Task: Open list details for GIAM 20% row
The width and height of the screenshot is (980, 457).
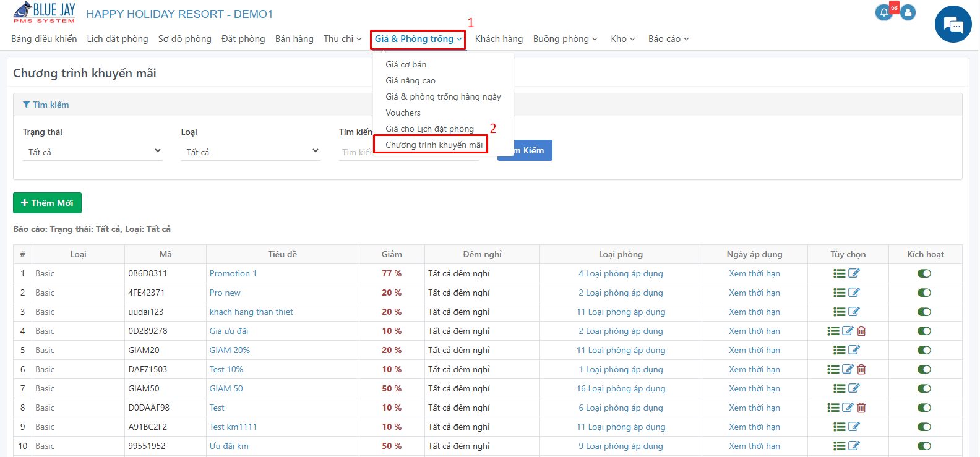Action: 840,350
